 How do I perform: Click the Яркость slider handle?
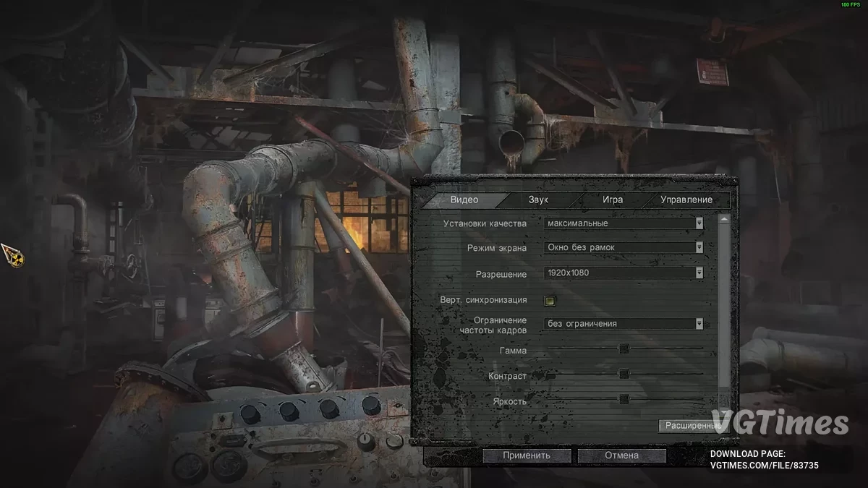624,398
